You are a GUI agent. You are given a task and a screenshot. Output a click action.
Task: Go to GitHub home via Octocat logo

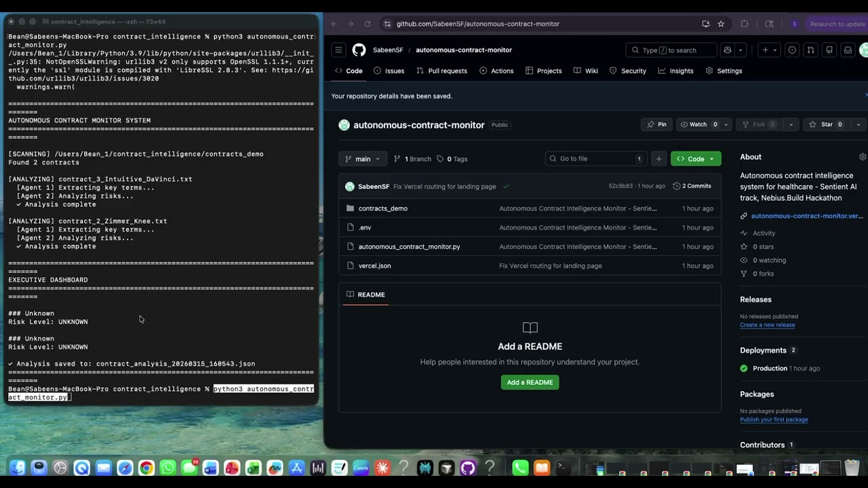(359, 50)
